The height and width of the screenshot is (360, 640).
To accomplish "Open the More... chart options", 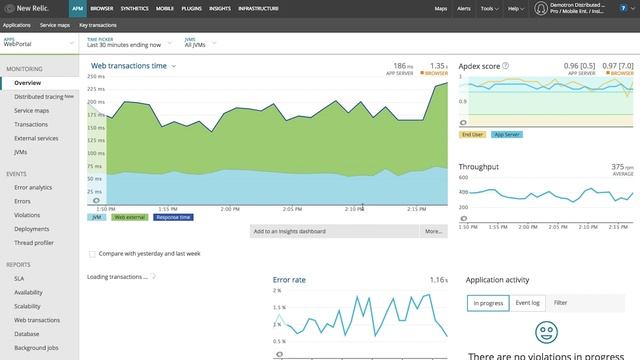I will click(433, 231).
